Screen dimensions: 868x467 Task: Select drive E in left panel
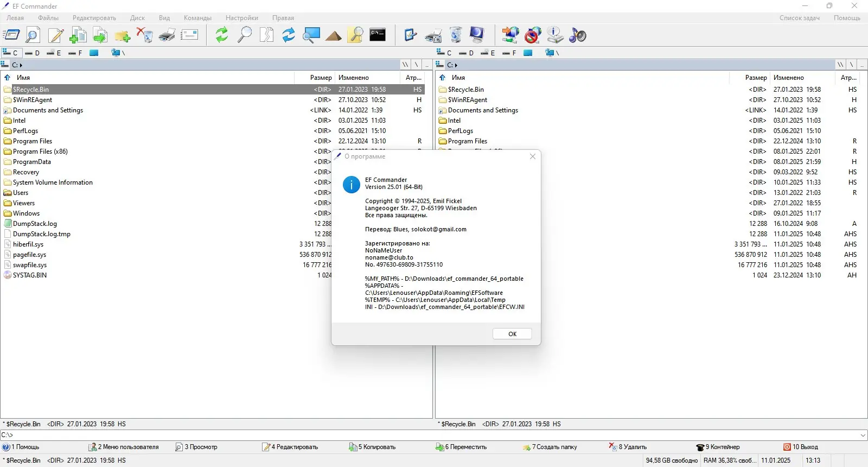click(x=54, y=53)
